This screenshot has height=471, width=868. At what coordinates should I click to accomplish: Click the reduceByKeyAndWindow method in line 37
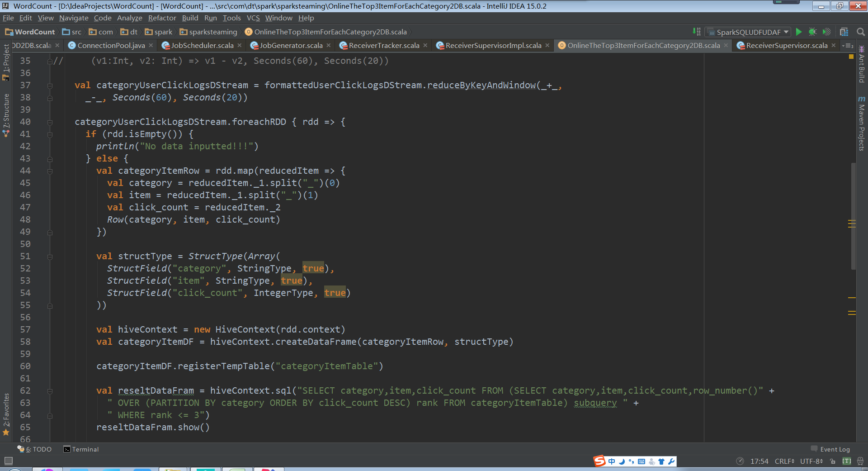click(481, 85)
